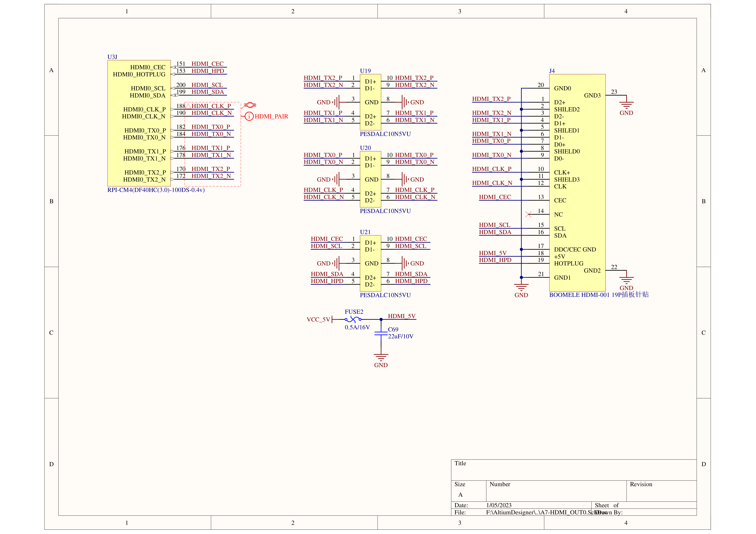Click the HDMI_PAIR info circle icon

tap(249, 116)
